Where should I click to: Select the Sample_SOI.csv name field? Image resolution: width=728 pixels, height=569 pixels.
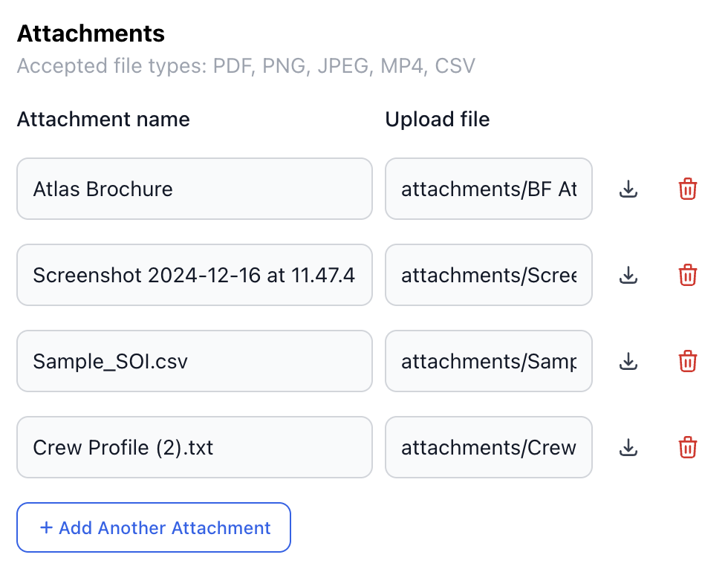tap(194, 362)
